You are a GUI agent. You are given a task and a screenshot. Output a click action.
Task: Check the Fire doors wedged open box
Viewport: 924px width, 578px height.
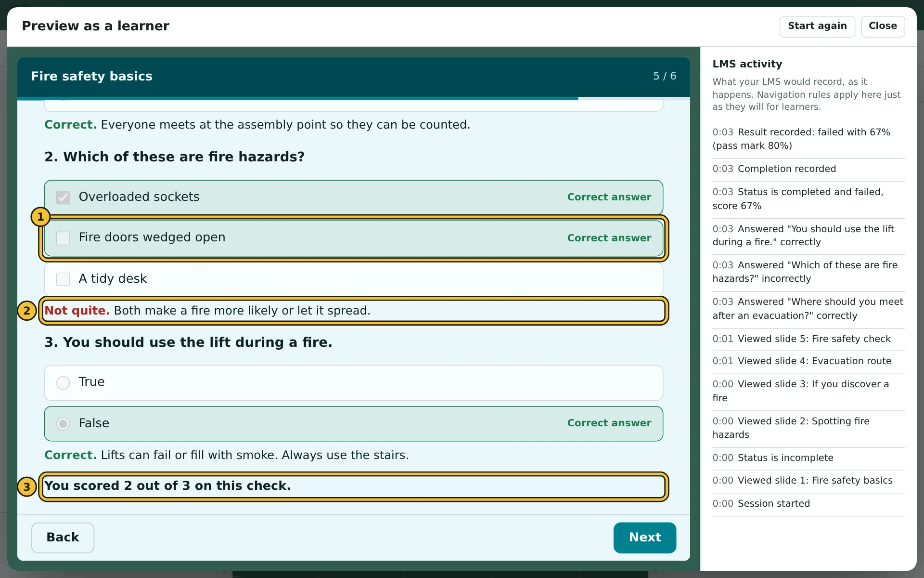[63, 238]
